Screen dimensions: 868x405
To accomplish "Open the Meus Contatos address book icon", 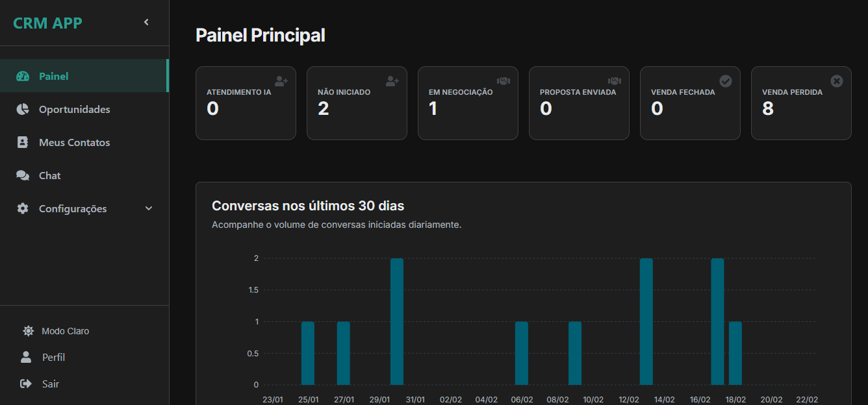I will 23,142.
